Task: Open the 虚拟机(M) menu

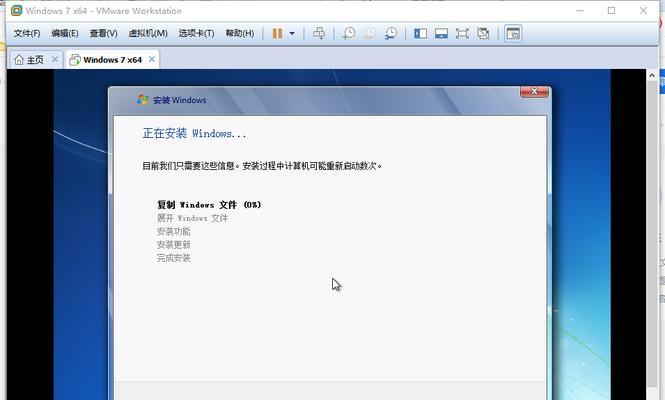Action: (148, 33)
